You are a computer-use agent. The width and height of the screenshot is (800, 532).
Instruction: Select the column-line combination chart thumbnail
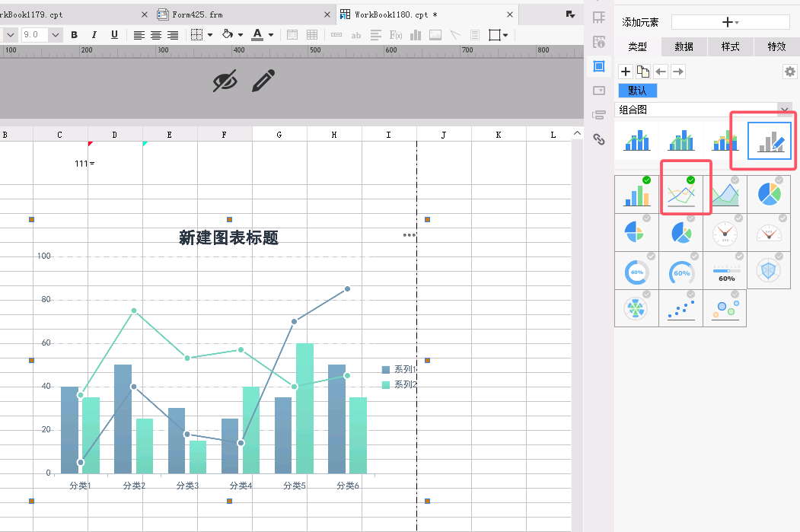(637, 140)
